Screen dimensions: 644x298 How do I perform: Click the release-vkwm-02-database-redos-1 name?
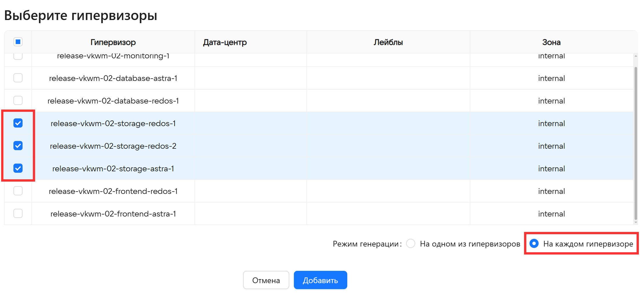tap(113, 101)
